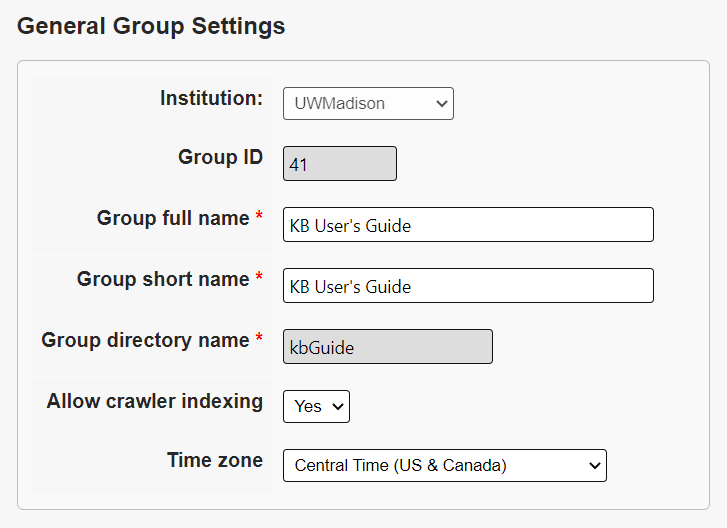Click the Time zone label

tap(215, 460)
